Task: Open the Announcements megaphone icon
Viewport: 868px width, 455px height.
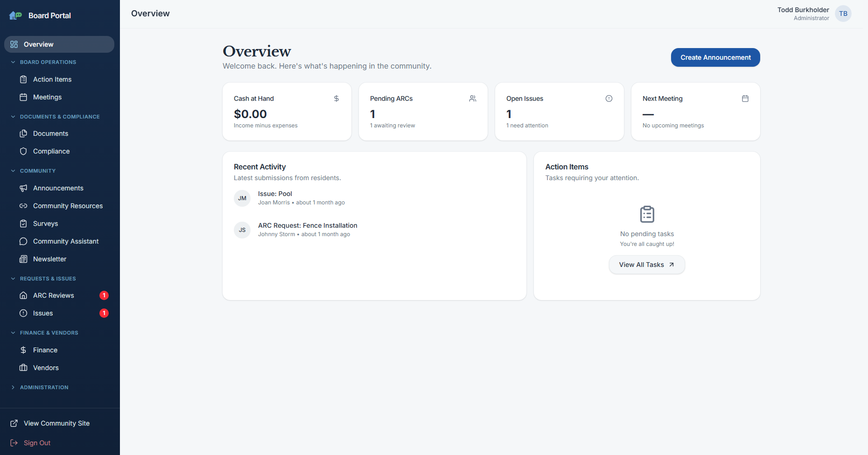Action: pos(23,188)
